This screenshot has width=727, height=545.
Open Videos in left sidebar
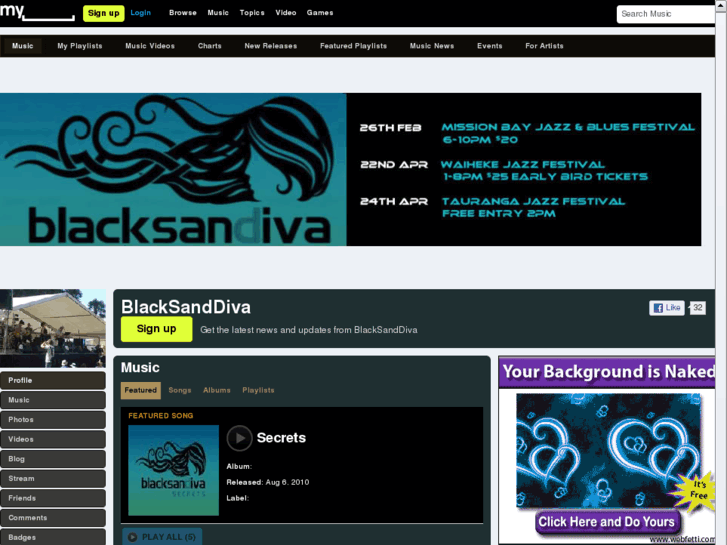pos(53,439)
